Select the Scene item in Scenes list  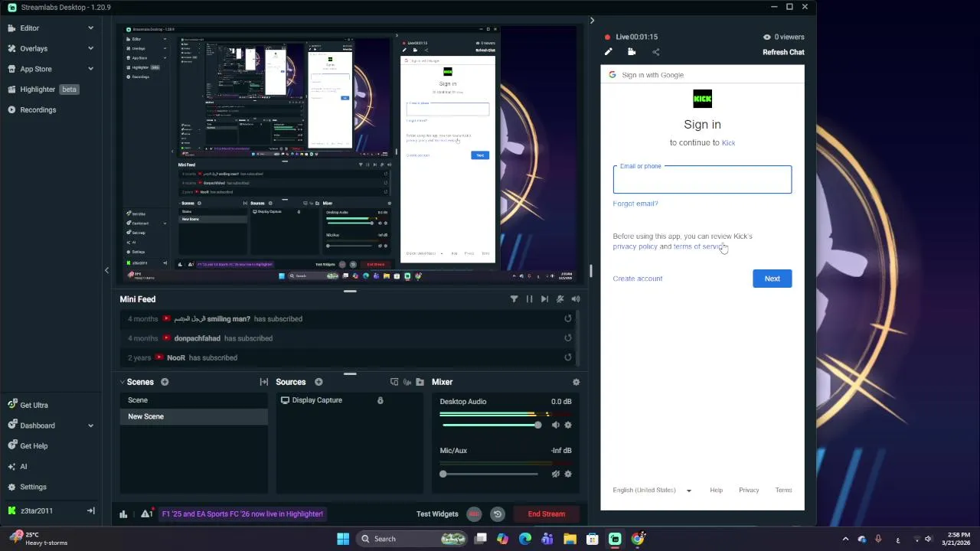tap(194, 400)
